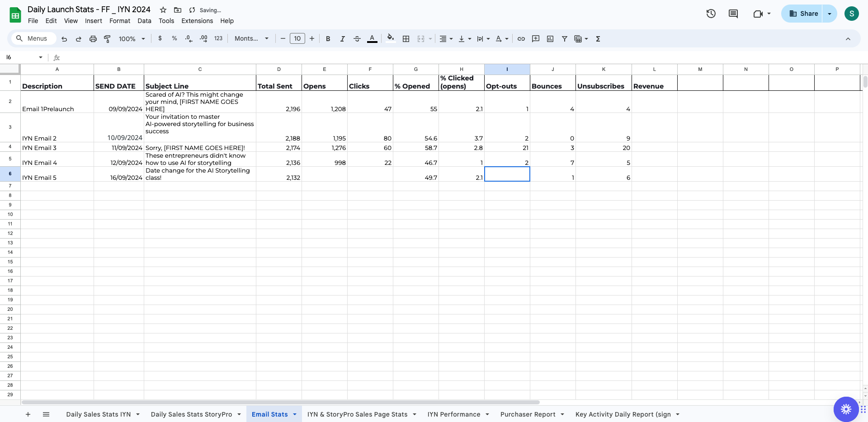868x422 pixels.
Task: Click the Insert comment icon
Action: click(536, 39)
